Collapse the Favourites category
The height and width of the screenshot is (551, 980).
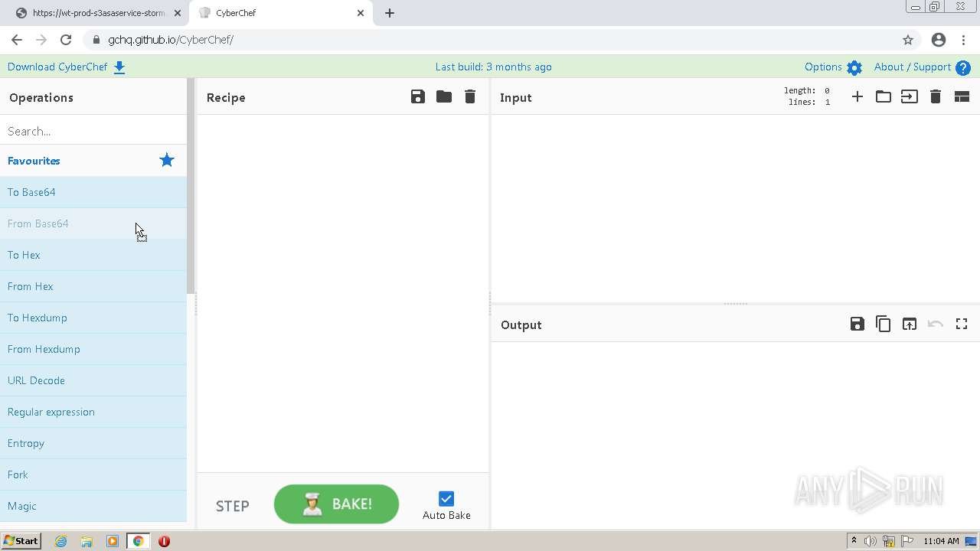pos(93,161)
